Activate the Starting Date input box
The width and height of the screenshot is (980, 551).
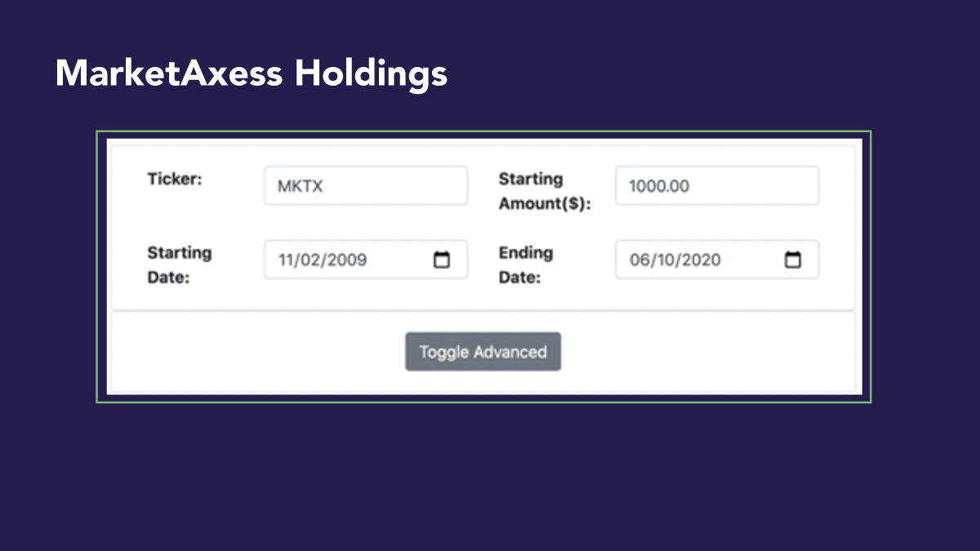366,260
